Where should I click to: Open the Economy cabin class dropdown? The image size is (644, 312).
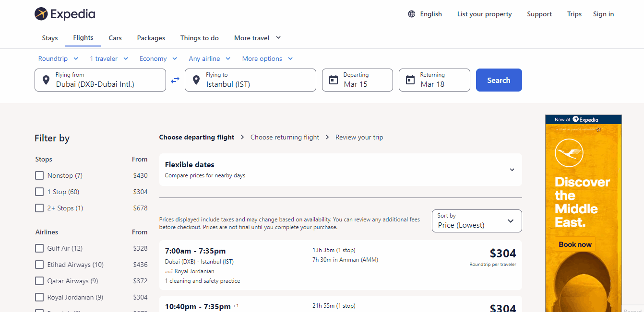click(x=158, y=58)
